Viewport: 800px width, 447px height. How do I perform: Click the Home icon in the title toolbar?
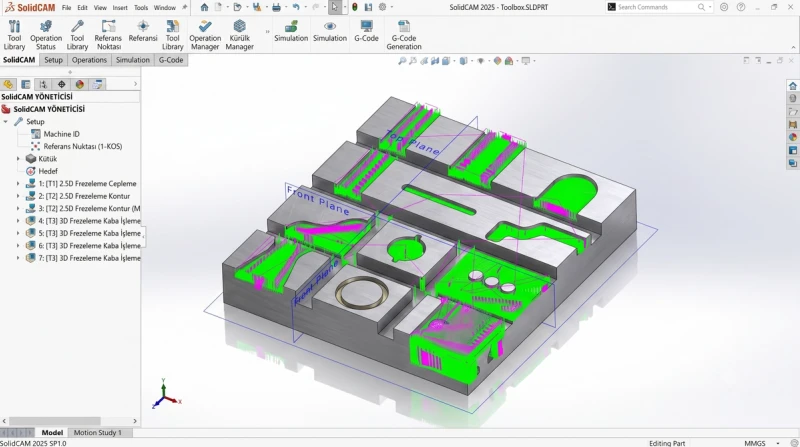click(x=204, y=7)
